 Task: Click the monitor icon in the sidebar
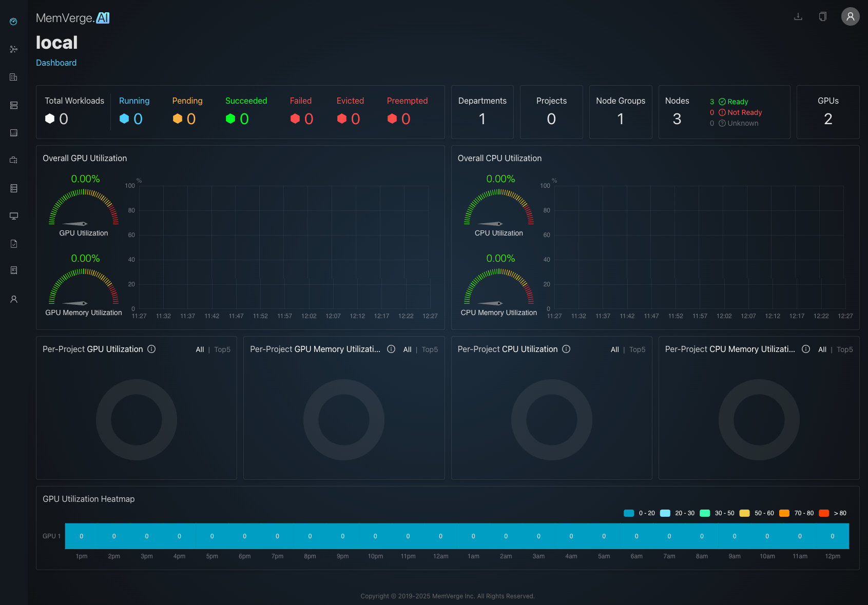click(x=14, y=216)
